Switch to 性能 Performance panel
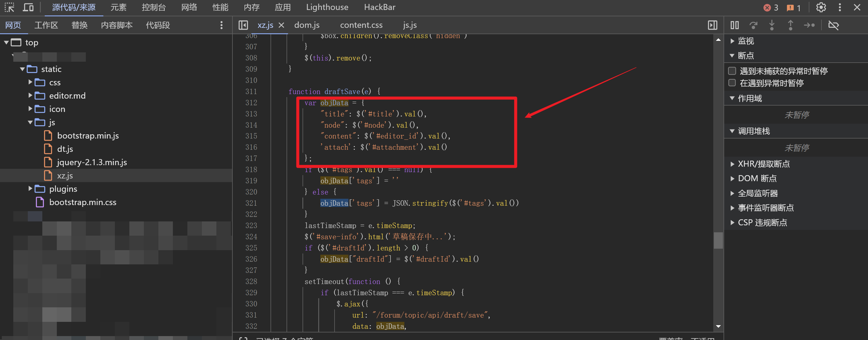 (x=220, y=8)
